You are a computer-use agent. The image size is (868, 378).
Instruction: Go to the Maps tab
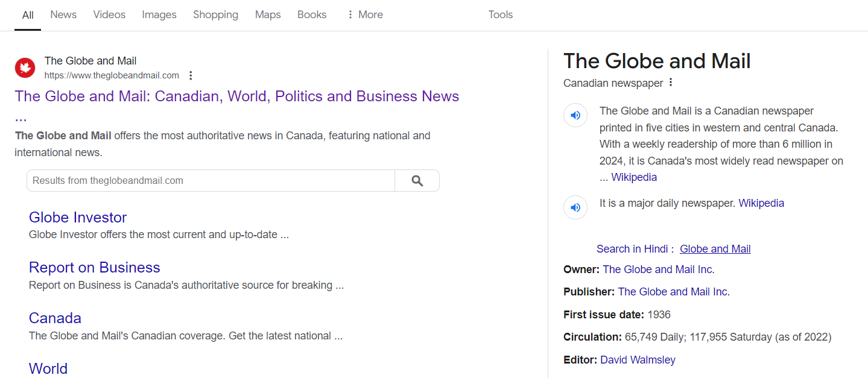[x=268, y=14]
